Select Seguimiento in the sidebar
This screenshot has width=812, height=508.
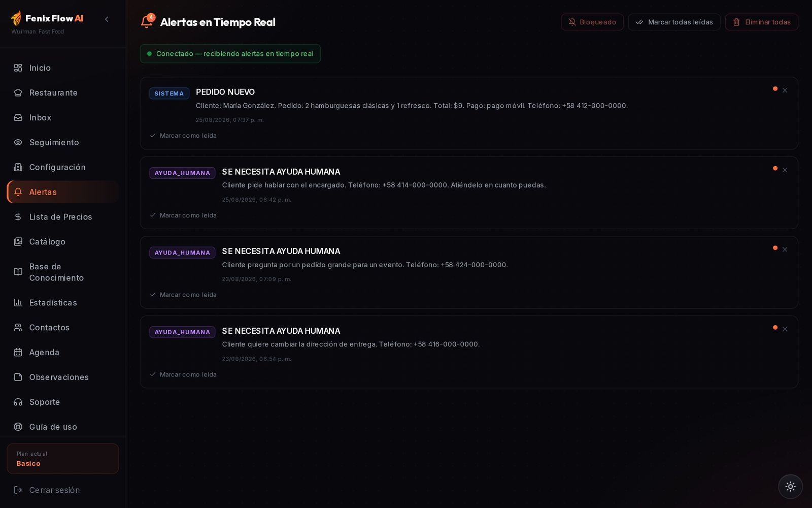coord(63,142)
